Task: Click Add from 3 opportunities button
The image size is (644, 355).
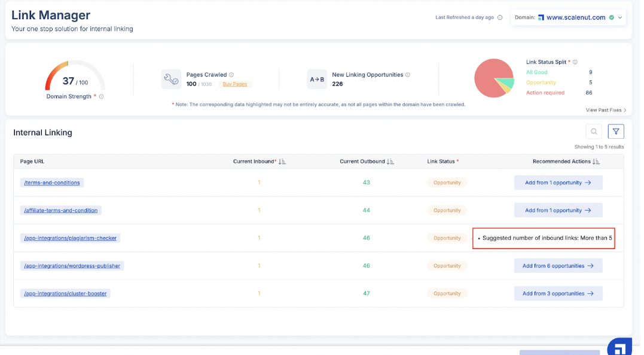Action: coord(558,293)
